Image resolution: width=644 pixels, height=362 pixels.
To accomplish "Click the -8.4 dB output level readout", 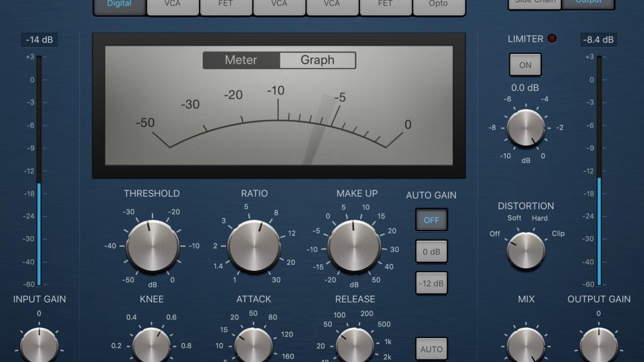I will click(x=599, y=40).
